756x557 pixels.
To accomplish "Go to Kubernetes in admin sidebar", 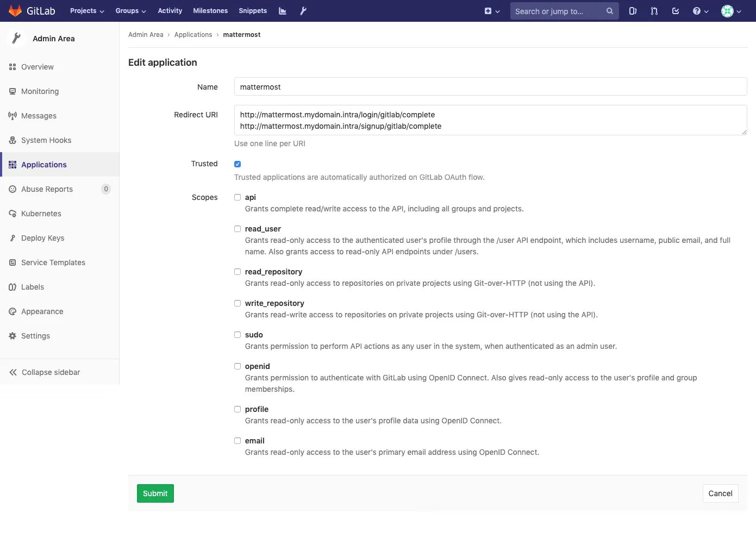I will [x=41, y=214].
